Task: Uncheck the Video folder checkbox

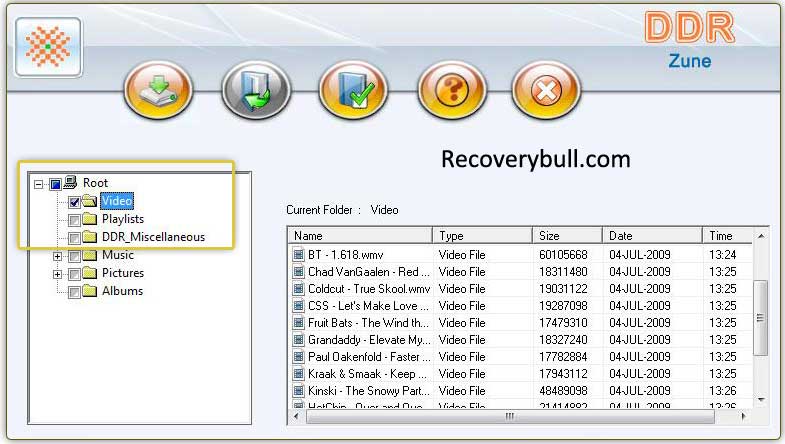Action: (74, 202)
